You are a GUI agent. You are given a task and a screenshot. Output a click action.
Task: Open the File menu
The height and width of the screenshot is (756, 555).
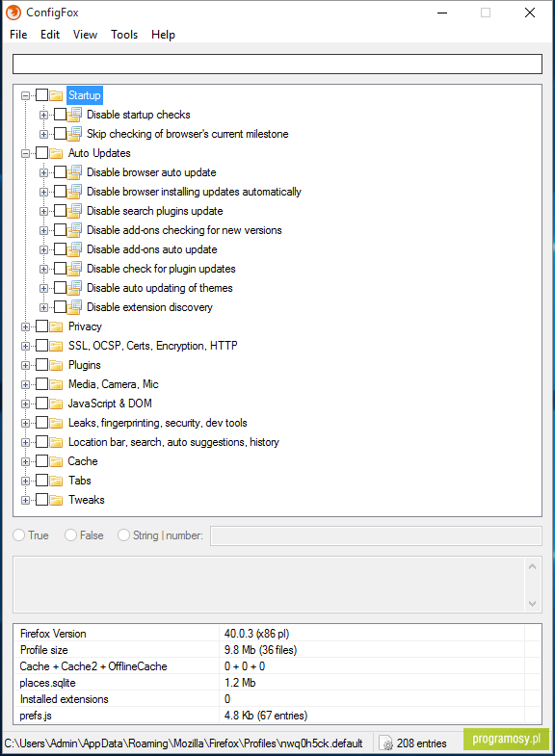coord(18,35)
